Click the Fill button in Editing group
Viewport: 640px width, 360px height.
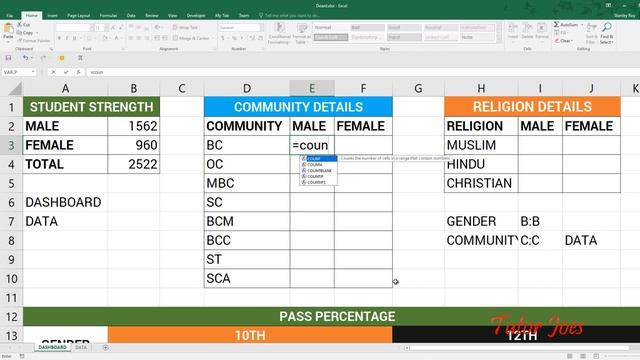pos(562,33)
